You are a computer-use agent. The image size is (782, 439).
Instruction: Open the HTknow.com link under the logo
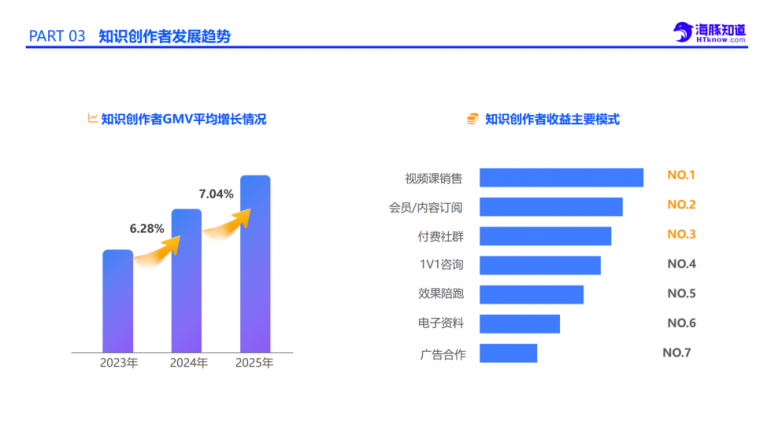pos(720,40)
